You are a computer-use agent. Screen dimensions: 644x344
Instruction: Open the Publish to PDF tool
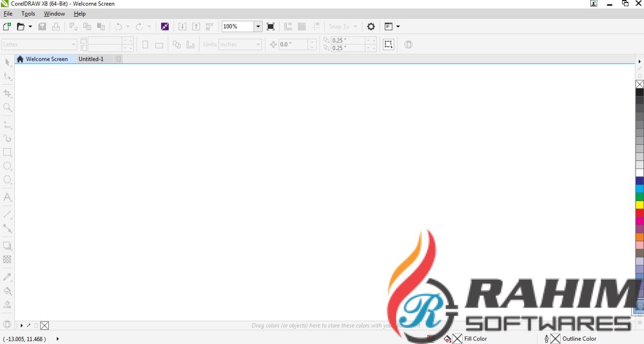(x=209, y=26)
